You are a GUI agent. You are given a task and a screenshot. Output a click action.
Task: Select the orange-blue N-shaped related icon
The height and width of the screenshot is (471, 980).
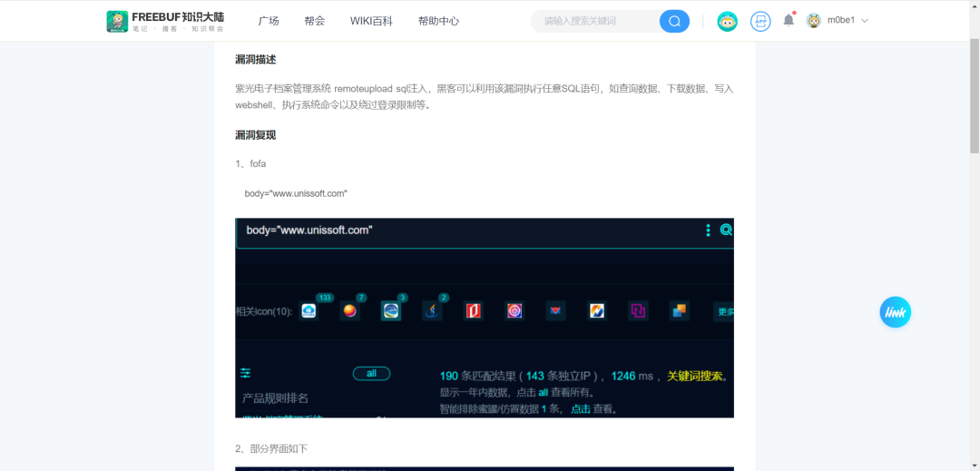597,310
